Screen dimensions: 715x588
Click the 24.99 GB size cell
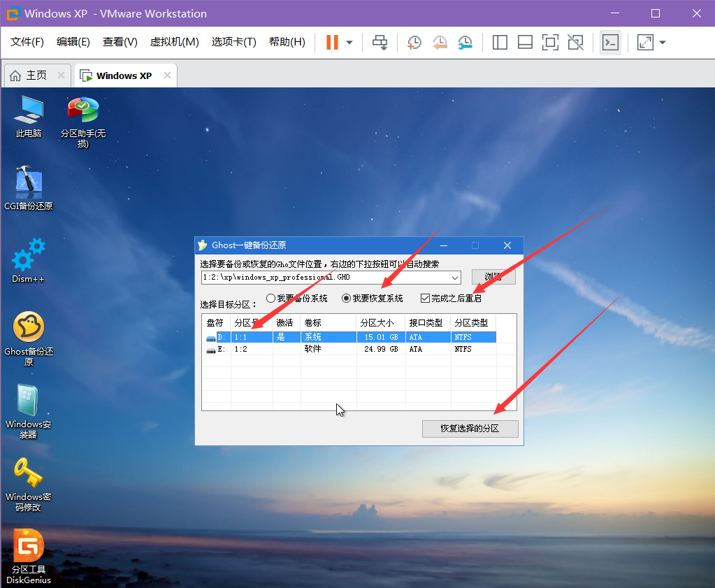tap(381, 349)
